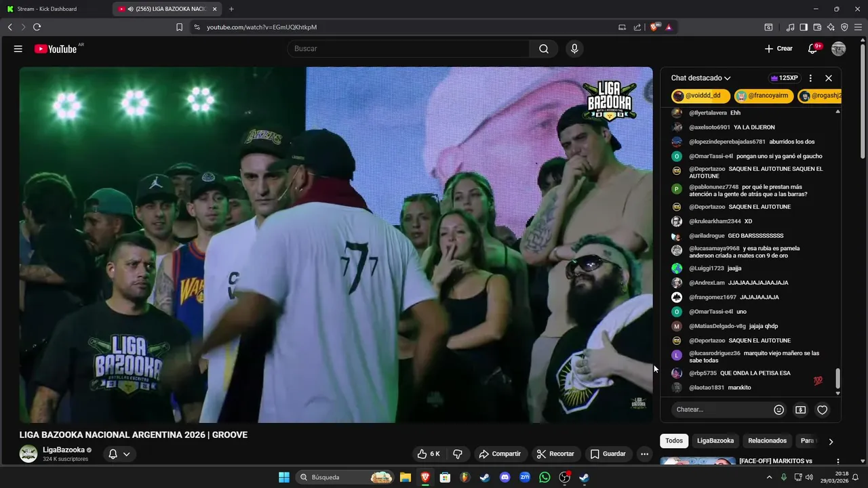Open Brave VPN shield icon
Image resolution: width=868 pixels, height=488 pixels.
tap(844, 27)
